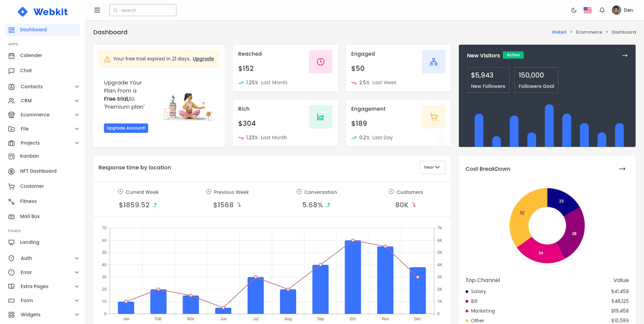Select the Kanban menu label
The width and height of the screenshot is (644, 324).
click(x=30, y=156)
